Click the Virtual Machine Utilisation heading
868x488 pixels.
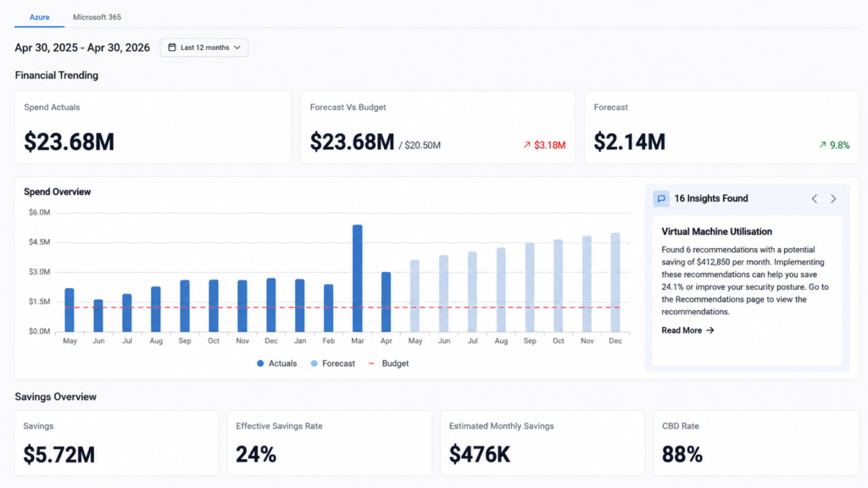(x=716, y=232)
